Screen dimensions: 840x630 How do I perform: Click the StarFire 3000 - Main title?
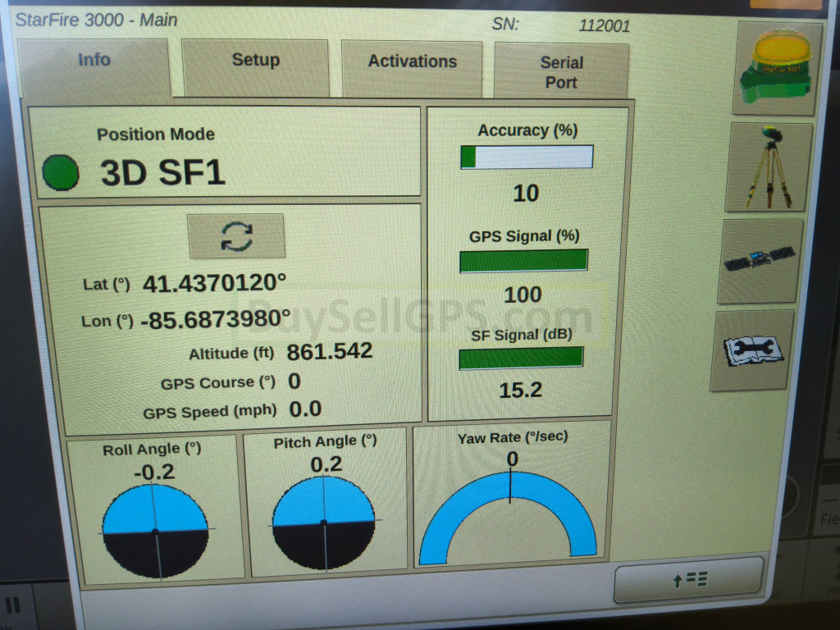click(97, 20)
